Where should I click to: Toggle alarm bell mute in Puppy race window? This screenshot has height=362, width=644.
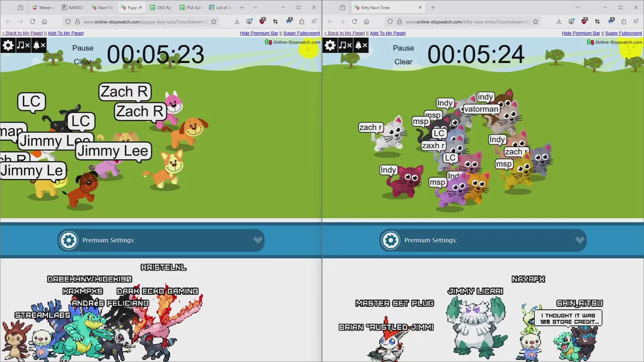pos(39,45)
